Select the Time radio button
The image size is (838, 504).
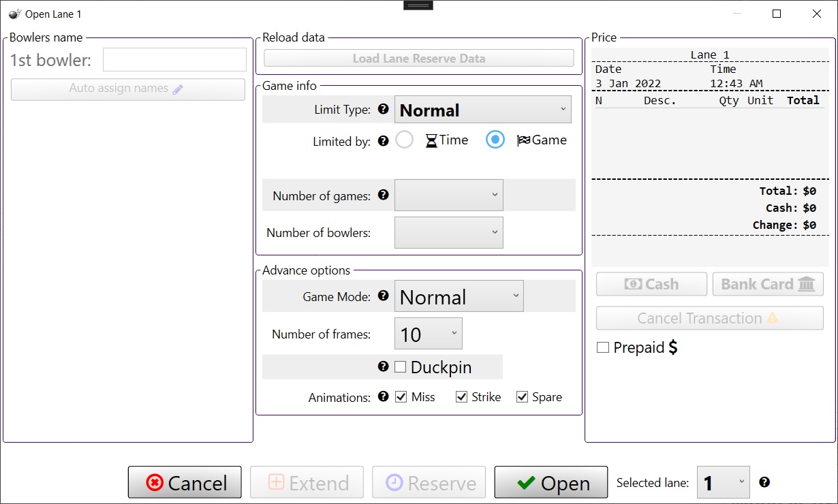(x=405, y=140)
